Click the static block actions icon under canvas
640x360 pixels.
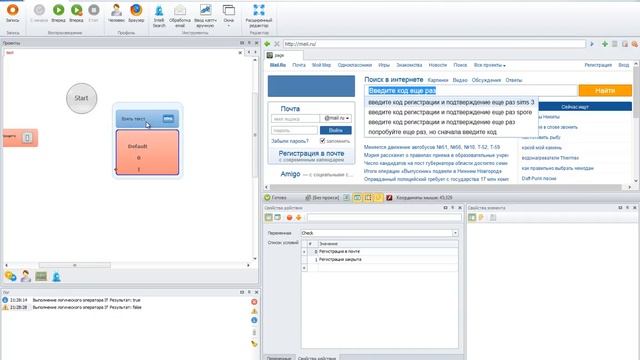tap(11, 276)
